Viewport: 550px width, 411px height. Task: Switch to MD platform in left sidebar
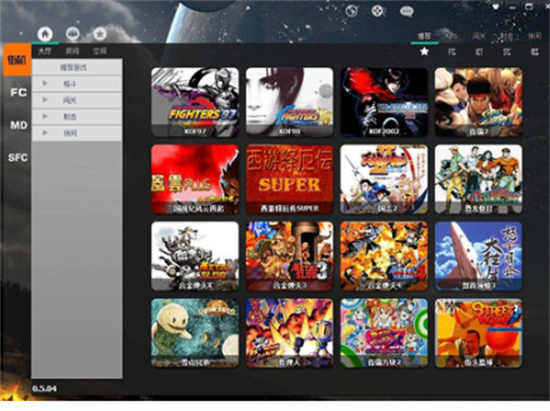(19, 125)
